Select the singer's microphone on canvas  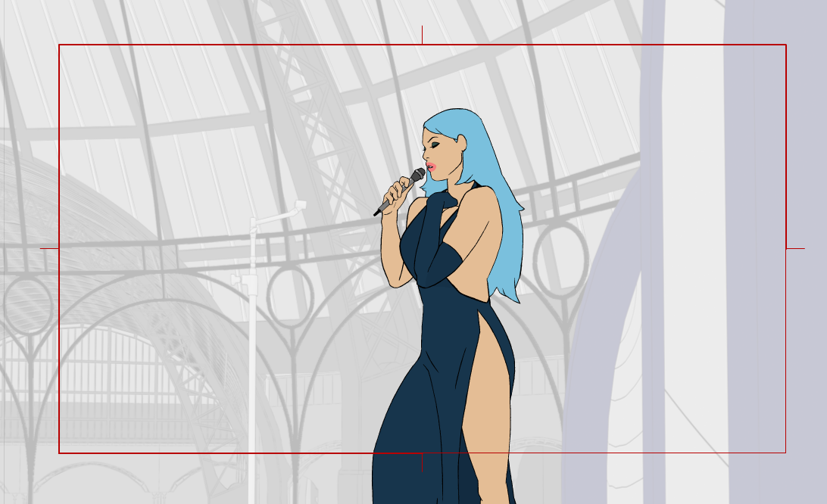(x=399, y=192)
